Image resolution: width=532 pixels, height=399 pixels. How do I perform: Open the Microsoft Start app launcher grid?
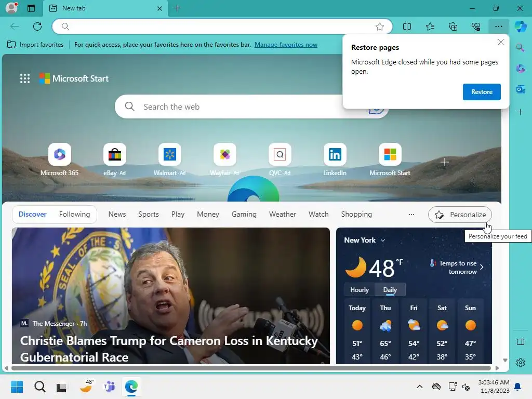(25, 78)
